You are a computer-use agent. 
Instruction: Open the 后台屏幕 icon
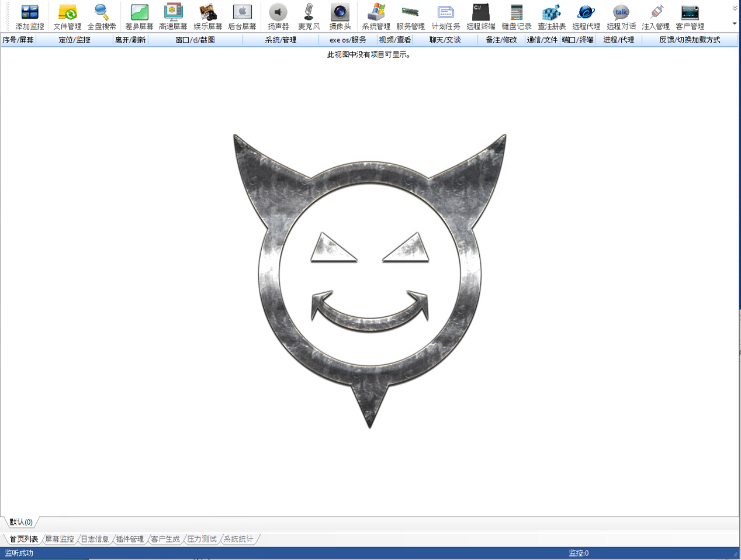(242, 17)
